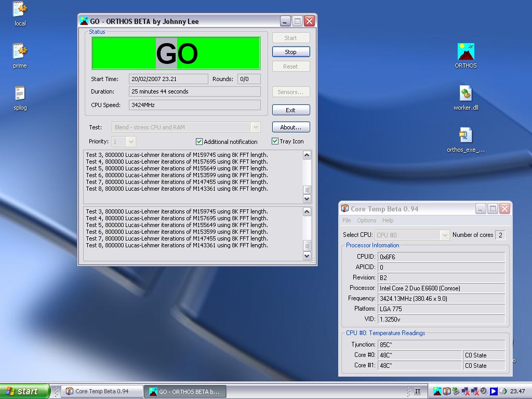Image resolution: width=532 pixels, height=399 pixels.
Task: Click Safely Remove Hardware tray icon
Action: pyautogui.click(x=456, y=391)
